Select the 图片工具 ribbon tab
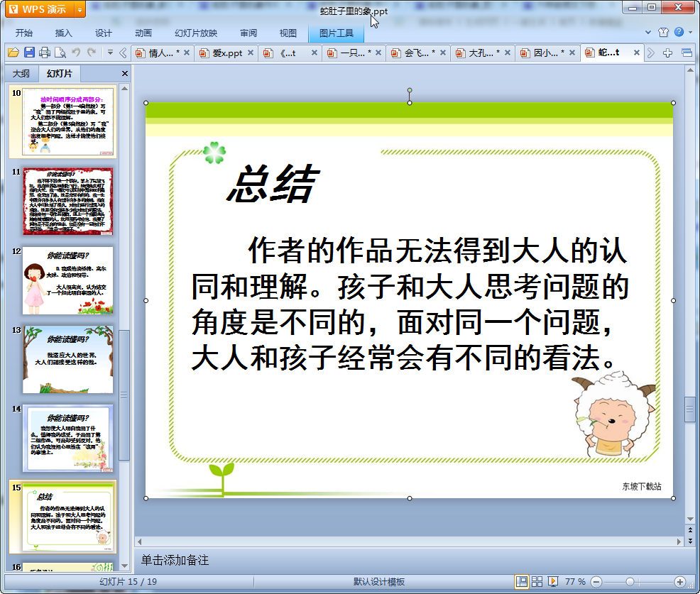The image size is (700, 594). [337, 33]
